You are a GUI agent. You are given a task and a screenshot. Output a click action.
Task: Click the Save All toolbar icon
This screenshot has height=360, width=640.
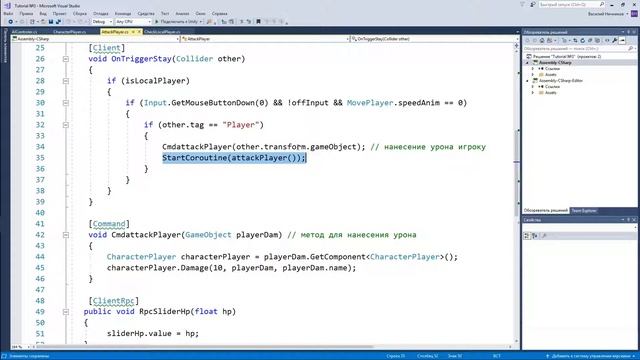[x=58, y=21]
